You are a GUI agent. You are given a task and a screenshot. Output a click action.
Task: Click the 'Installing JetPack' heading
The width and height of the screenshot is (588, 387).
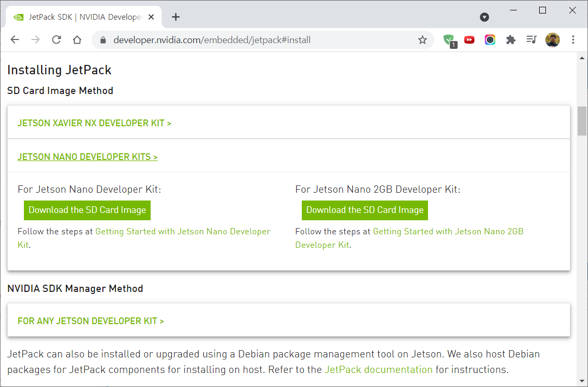59,70
